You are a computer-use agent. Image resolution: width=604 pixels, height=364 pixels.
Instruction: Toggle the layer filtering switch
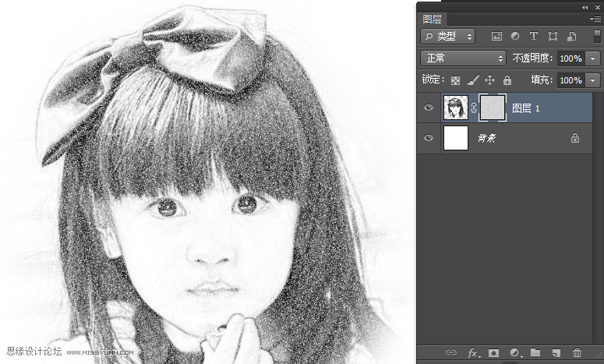(x=597, y=36)
